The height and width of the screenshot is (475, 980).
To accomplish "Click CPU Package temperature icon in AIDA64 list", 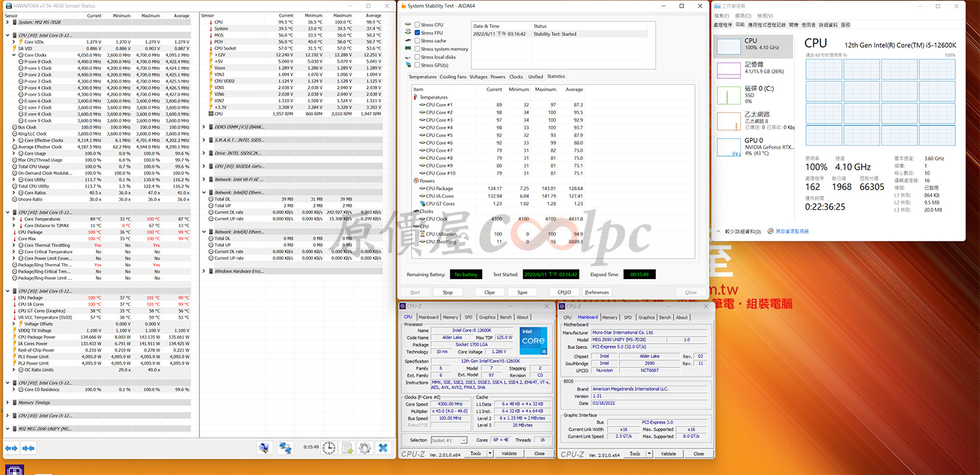I will [x=423, y=188].
